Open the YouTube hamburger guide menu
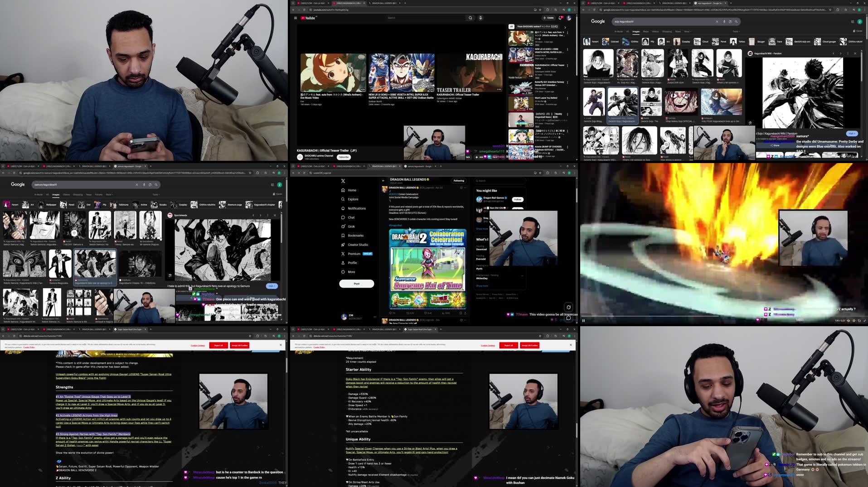 (x=296, y=18)
